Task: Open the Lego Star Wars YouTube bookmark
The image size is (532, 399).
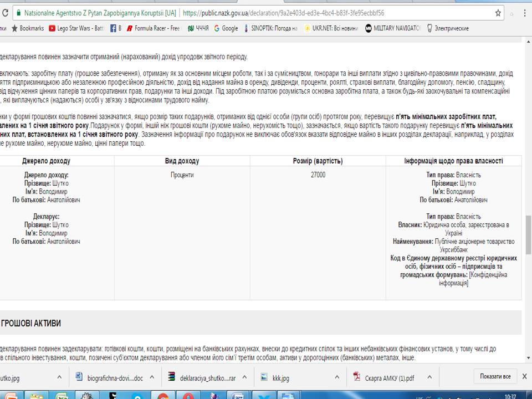Action: point(76,28)
